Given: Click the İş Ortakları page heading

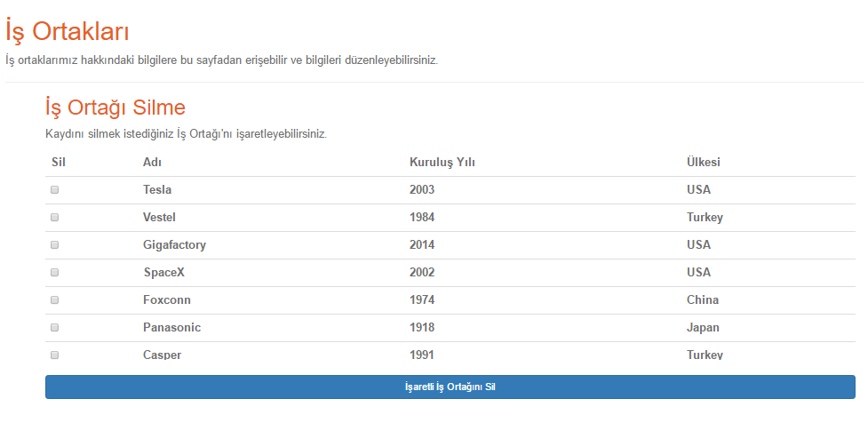Looking at the screenshot, I should click(67, 32).
